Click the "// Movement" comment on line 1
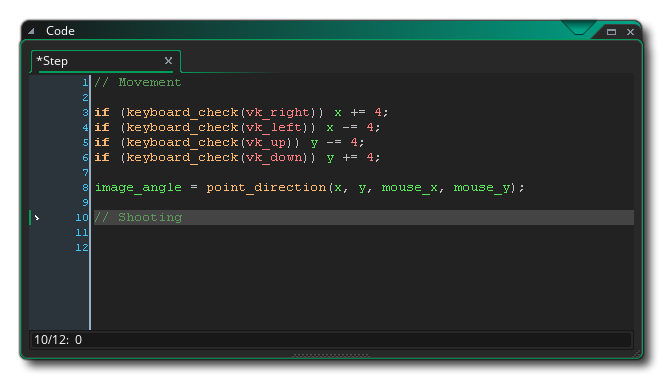This screenshot has height=379, width=663. [x=138, y=82]
